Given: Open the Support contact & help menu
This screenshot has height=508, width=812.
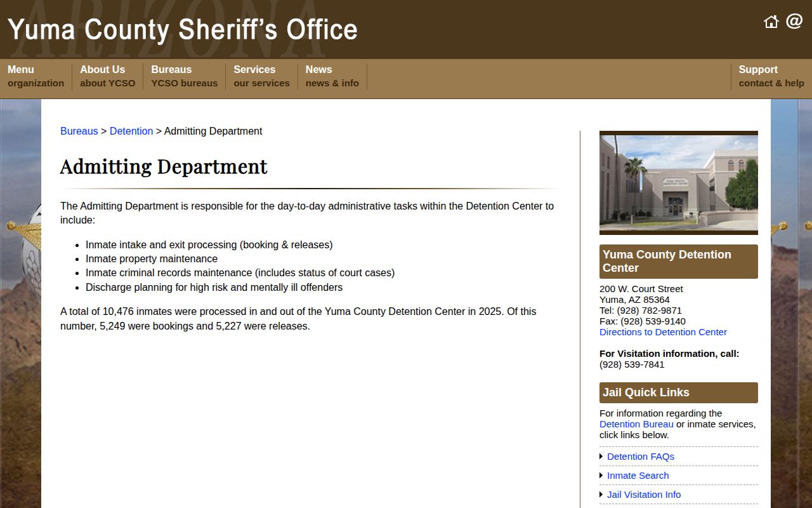Looking at the screenshot, I should pyautogui.click(x=771, y=76).
